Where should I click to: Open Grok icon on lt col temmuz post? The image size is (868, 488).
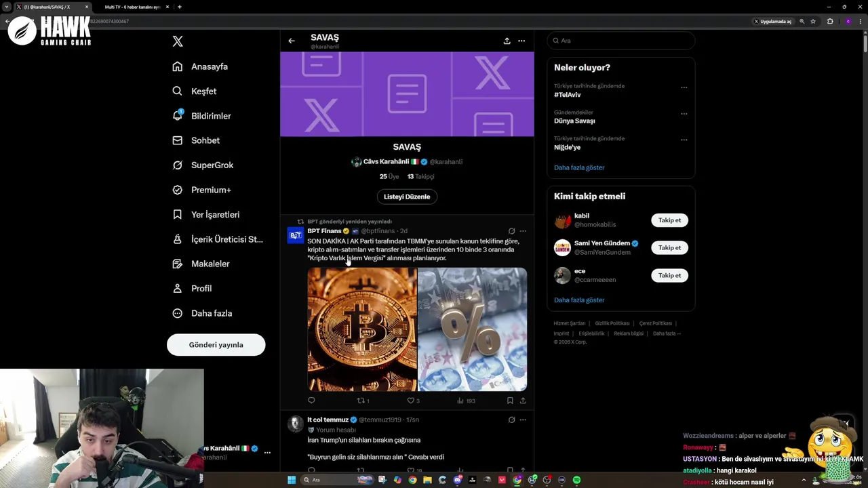click(x=511, y=420)
